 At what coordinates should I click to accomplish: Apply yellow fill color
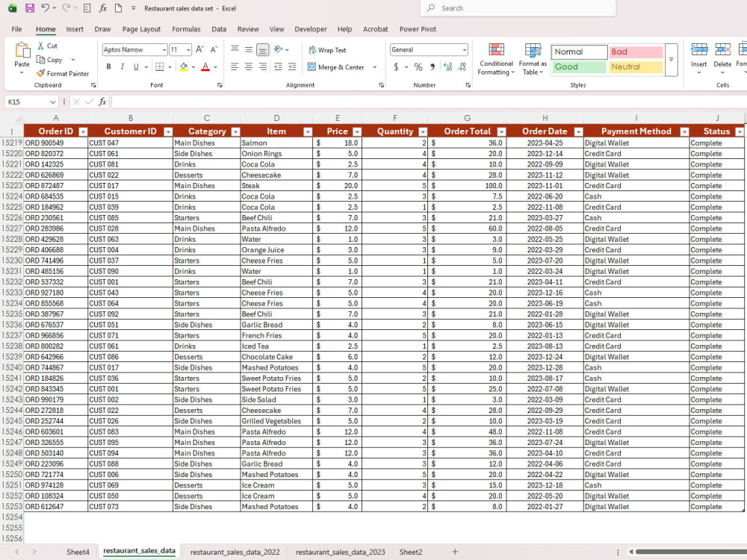point(184,66)
